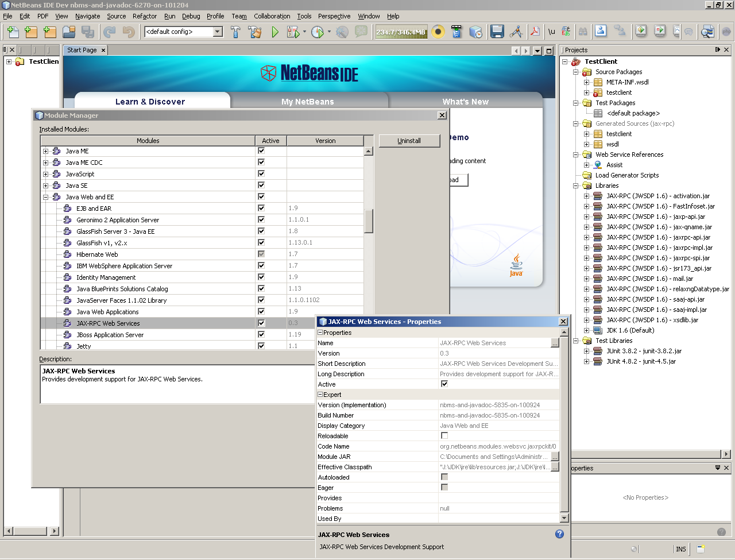Click the Build Project hammer icon
This screenshot has width=735, height=560.
[235, 32]
